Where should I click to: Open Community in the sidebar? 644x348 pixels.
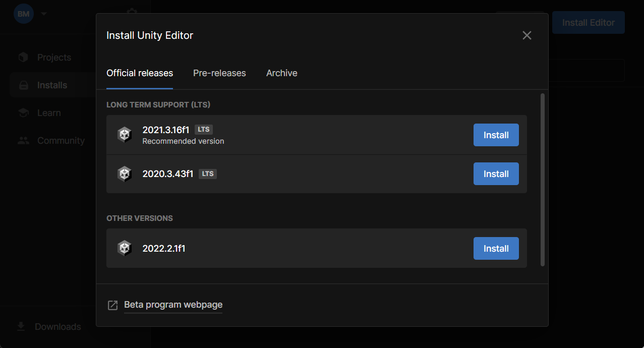tap(61, 141)
